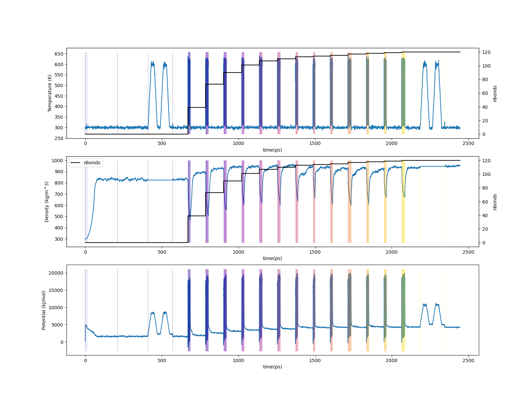Viewport: 532px width, 399px height.
Task: Click the 2500 tick below the potential plot
Action: 468,360
